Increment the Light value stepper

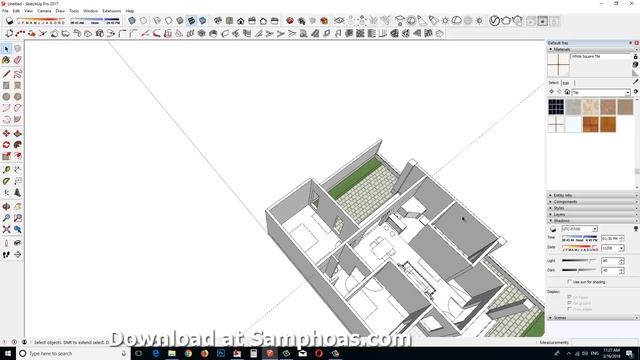pos(622,259)
